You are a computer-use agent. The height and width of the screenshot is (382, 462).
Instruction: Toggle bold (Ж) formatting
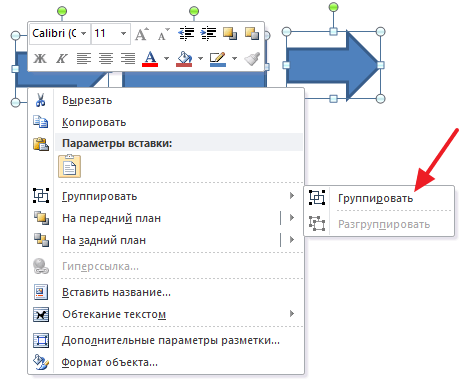coord(40,59)
